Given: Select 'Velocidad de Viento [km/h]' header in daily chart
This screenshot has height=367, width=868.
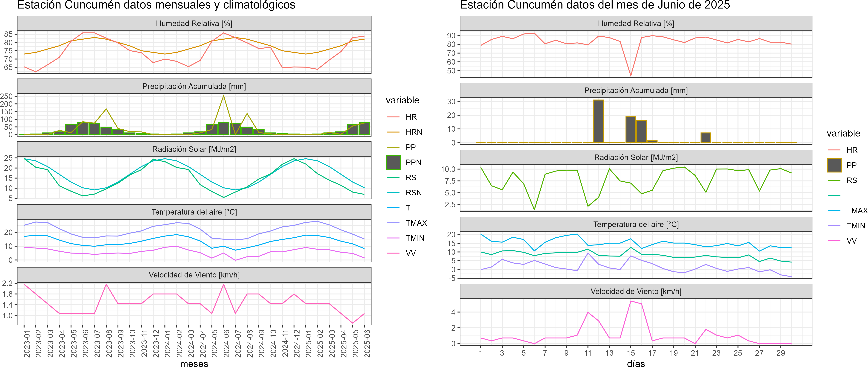Looking at the screenshot, I should (x=636, y=291).
